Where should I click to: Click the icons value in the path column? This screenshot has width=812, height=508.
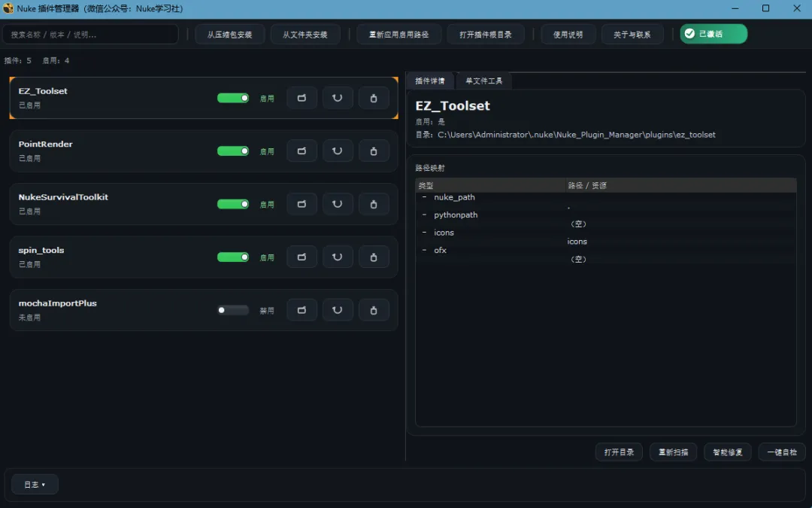point(577,242)
